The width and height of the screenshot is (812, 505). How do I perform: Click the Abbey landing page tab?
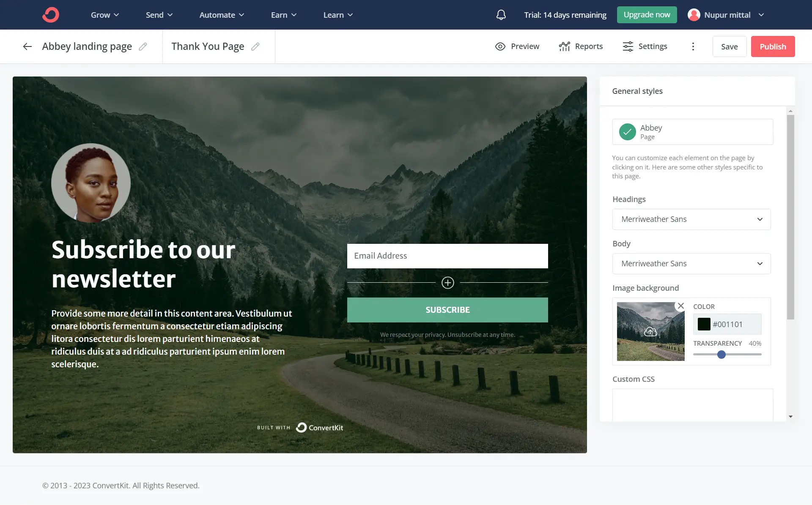[87, 46]
